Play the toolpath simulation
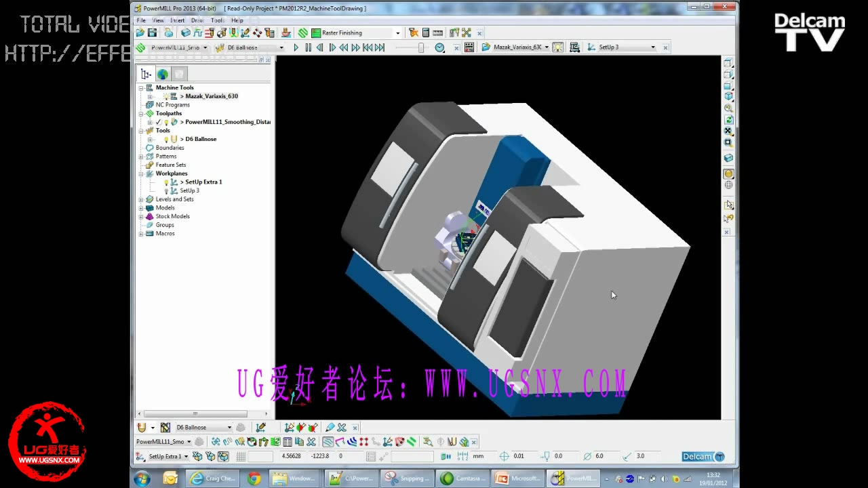This screenshot has width=868, height=488. [x=296, y=47]
